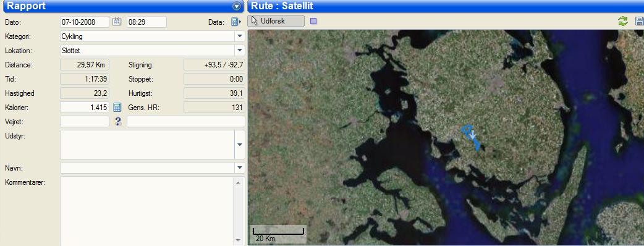Click inside the Kommentarer text area
Screen dimensions: 644x246
tap(146, 211)
